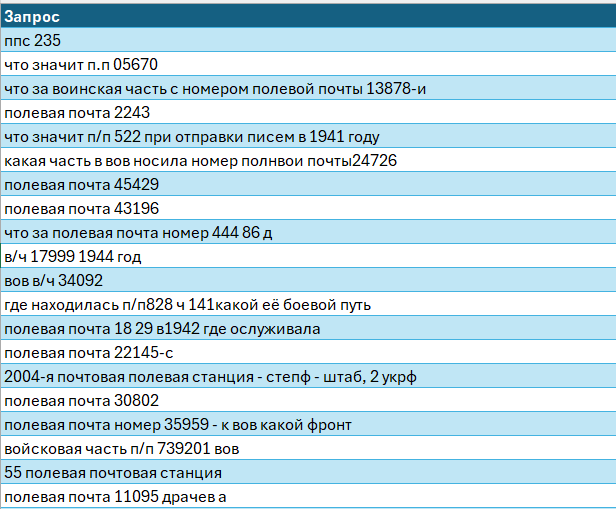Click the cell "полевая почта 18 29 в1942"

pyautogui.click(x=162, y=328)
